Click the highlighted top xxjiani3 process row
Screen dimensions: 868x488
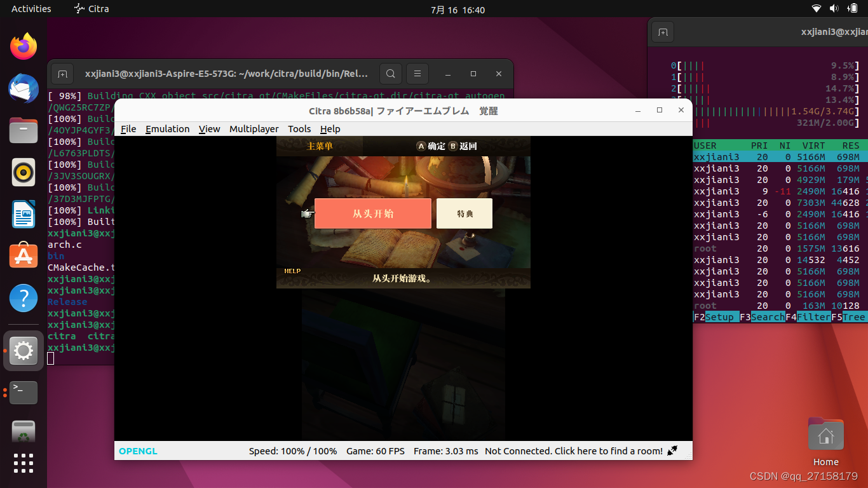click(x=780, y=157)
